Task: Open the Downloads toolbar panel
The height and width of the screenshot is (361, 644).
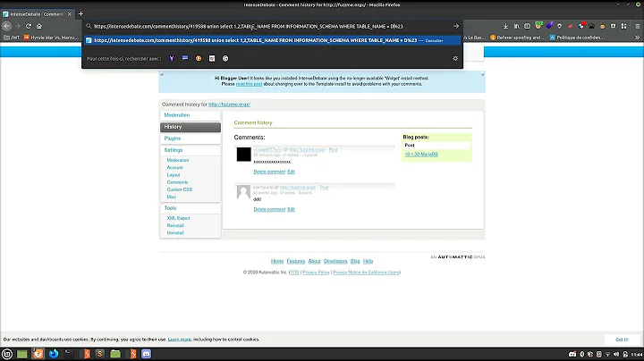Action: click(x=505, y=26)
